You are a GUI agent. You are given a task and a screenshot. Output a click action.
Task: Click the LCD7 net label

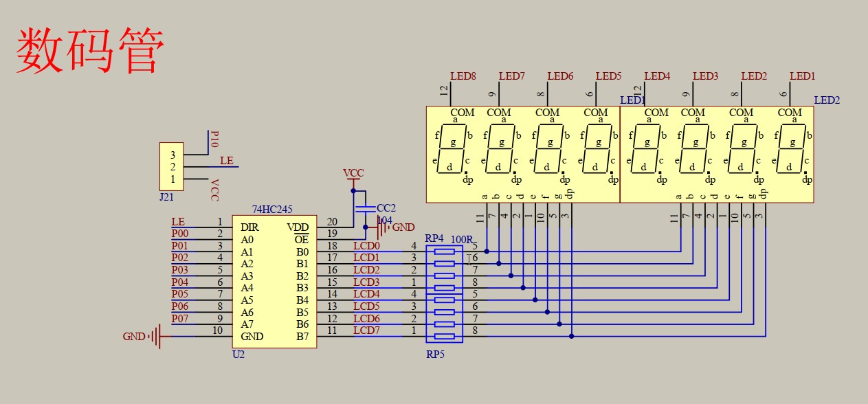(x=366, y=331)
